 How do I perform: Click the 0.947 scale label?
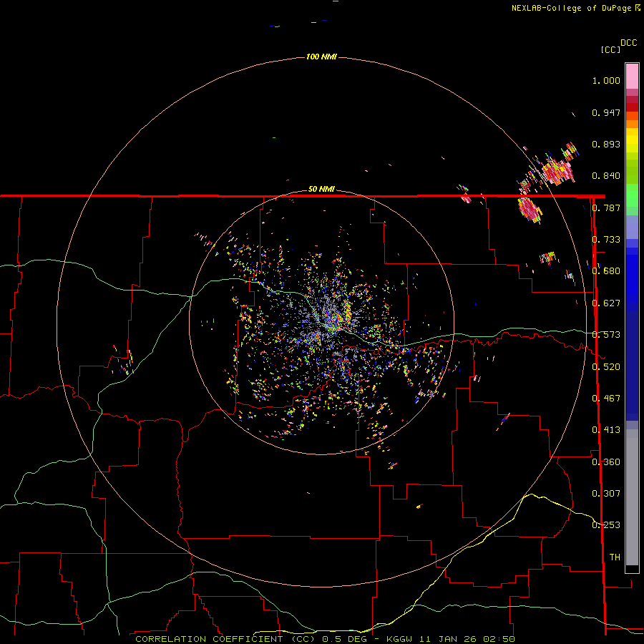click(606, 112)
